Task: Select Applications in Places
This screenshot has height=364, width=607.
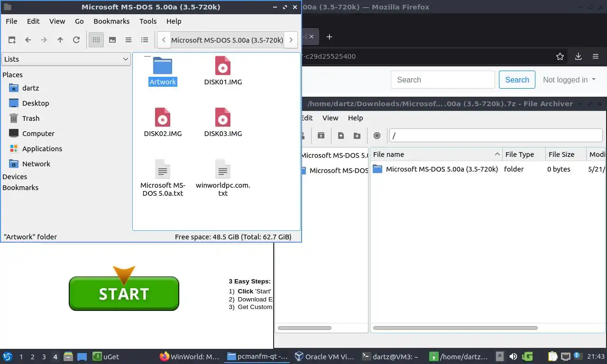Action: click(x=42, y=149)
